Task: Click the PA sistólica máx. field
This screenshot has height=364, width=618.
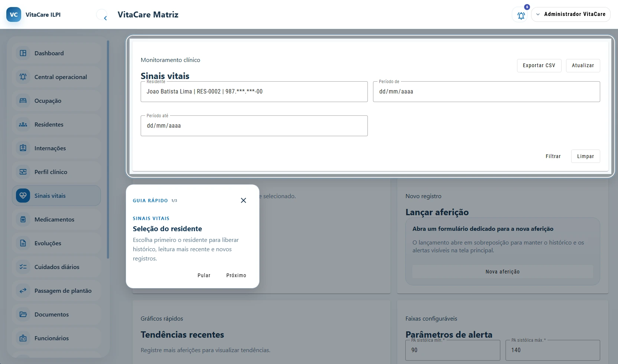Action: 553,350
